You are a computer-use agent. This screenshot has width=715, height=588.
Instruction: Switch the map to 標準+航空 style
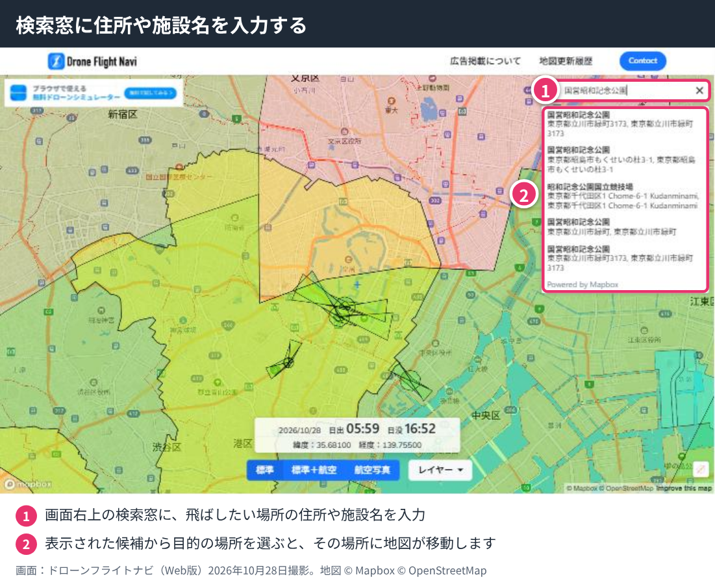(x=314, y=470)
